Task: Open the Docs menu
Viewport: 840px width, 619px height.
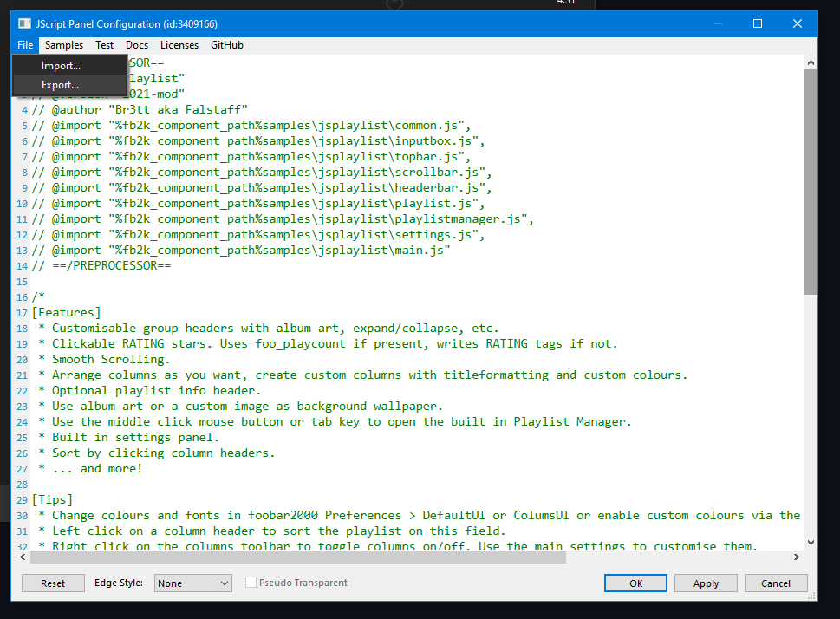Action: point(136,45)
